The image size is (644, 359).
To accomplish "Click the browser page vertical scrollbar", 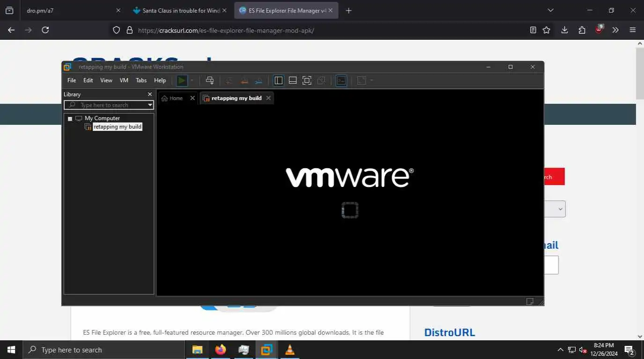I will point(640,73).
